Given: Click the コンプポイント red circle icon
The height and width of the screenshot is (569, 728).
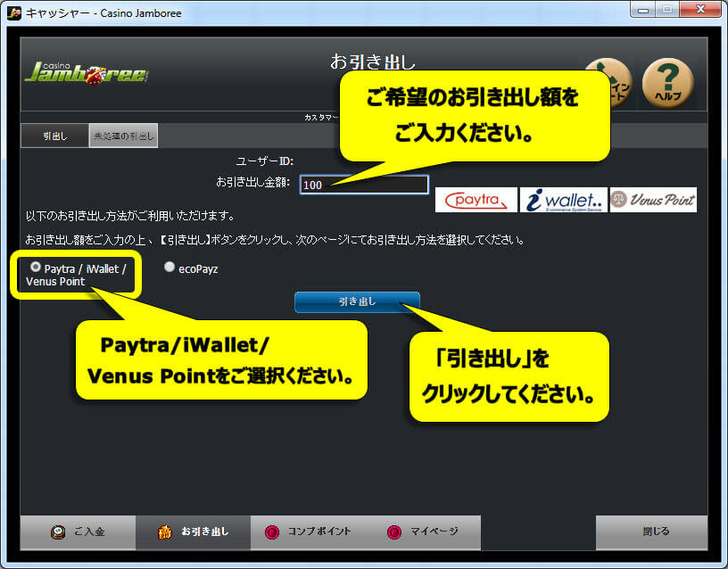Looking at the screenshot, I should click(x=272, y=532).
